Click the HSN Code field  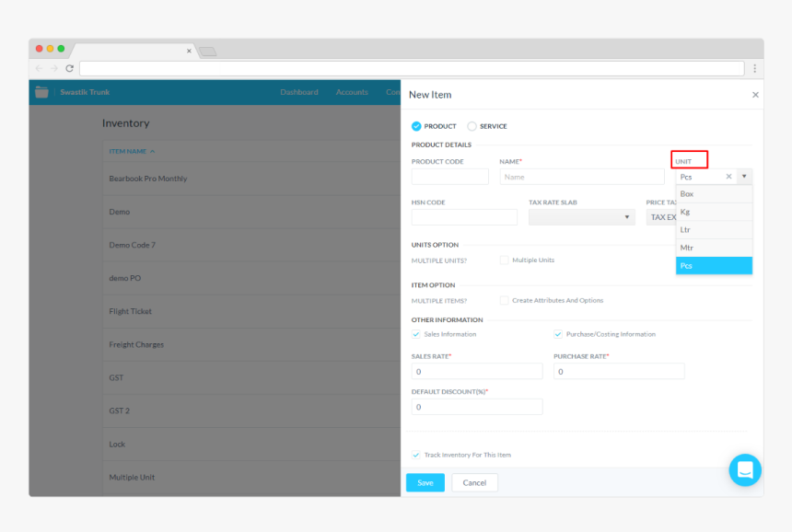point(464,217)
